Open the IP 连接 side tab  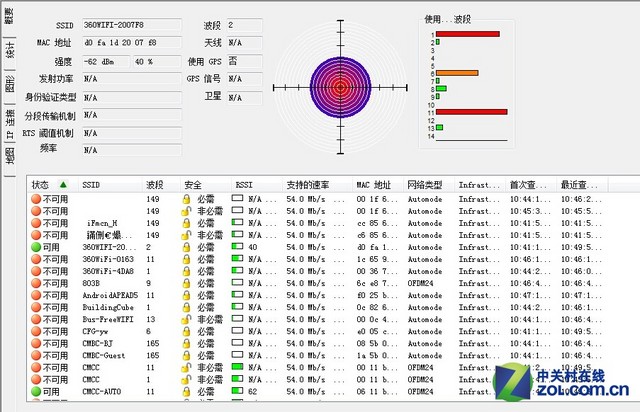(x=9, y=125)
